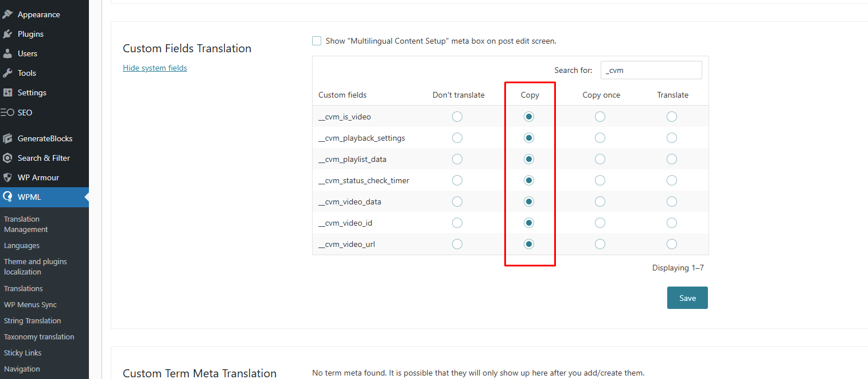Select Copy for __cvm_is_video
This screenshot has height=379, width=868.
pos(529,117)
